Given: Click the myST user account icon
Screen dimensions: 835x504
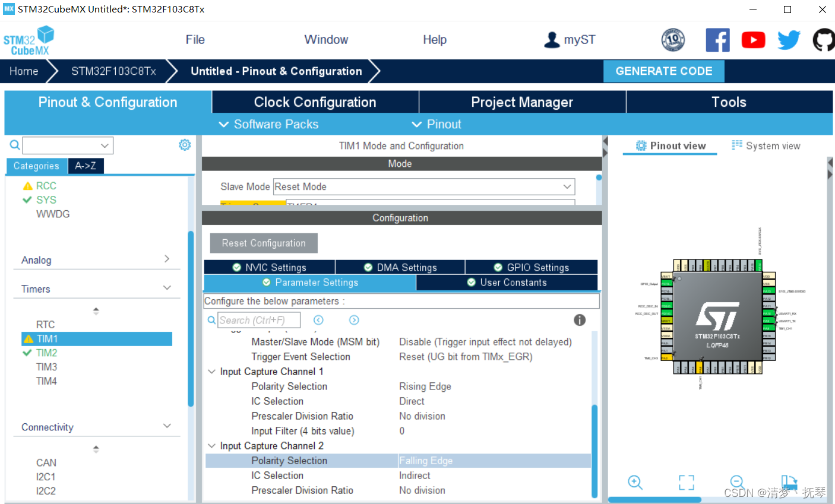Looking at the screenshot, I should (x=552, y=40).
